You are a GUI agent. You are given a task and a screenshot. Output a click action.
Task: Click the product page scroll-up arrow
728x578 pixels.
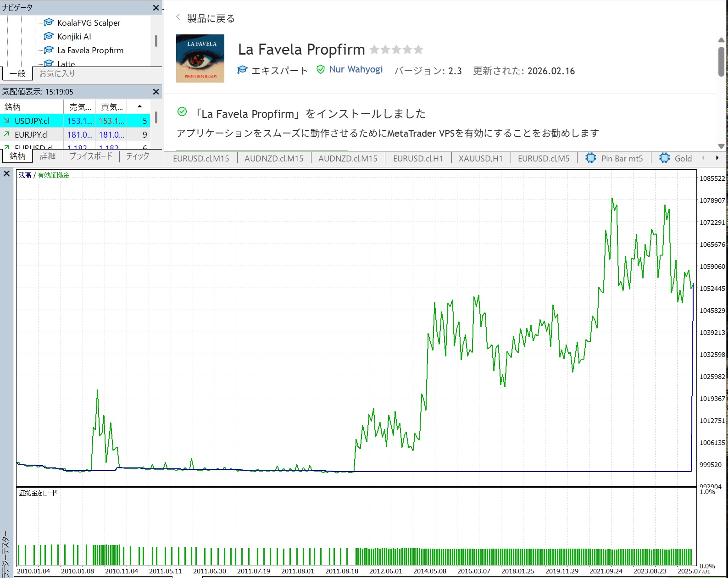(721, 40)
